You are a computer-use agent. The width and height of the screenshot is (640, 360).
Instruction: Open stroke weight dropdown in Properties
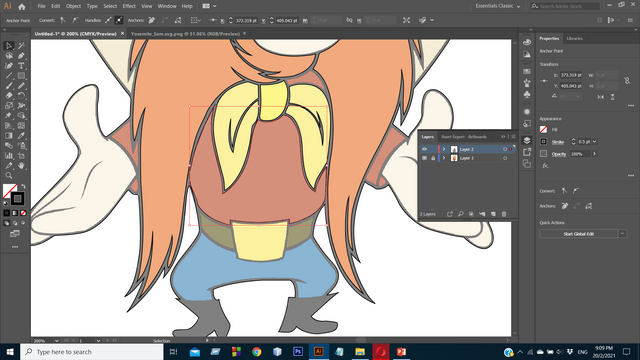[x=595, y=142]
